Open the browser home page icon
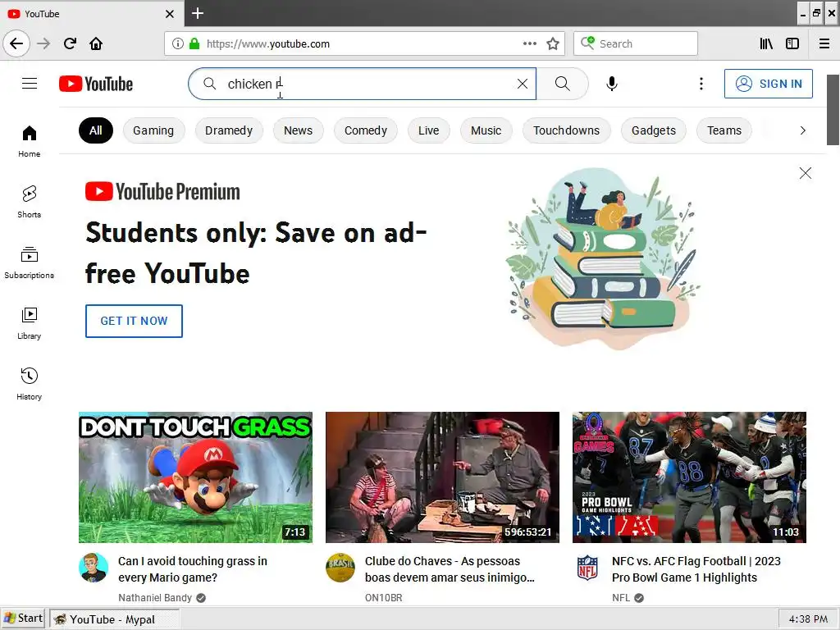 point(96,43)
